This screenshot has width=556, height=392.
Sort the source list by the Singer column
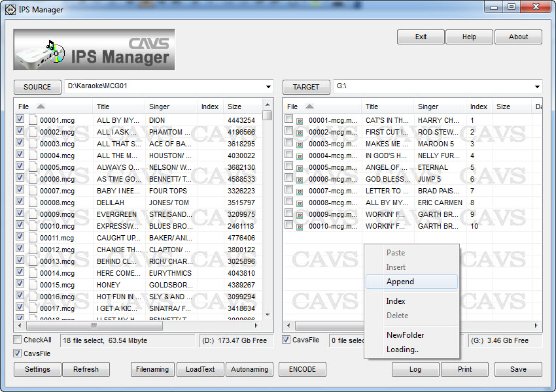coord(159,106)
